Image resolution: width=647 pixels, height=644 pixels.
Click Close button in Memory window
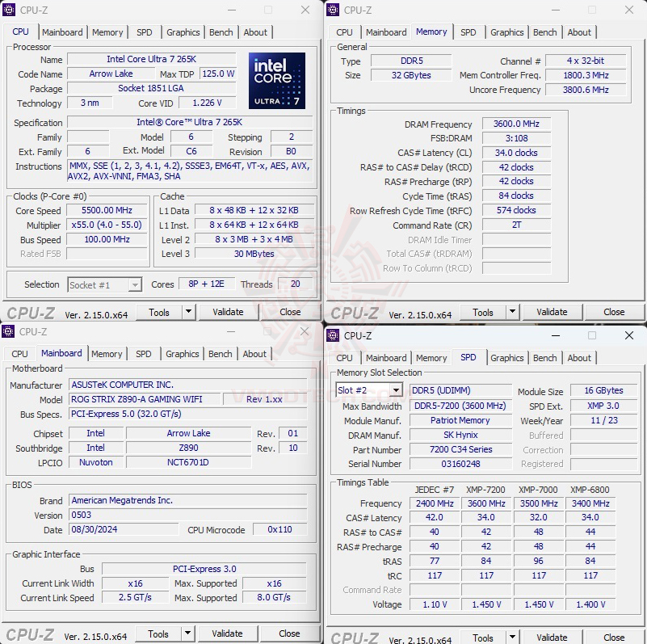614,312
